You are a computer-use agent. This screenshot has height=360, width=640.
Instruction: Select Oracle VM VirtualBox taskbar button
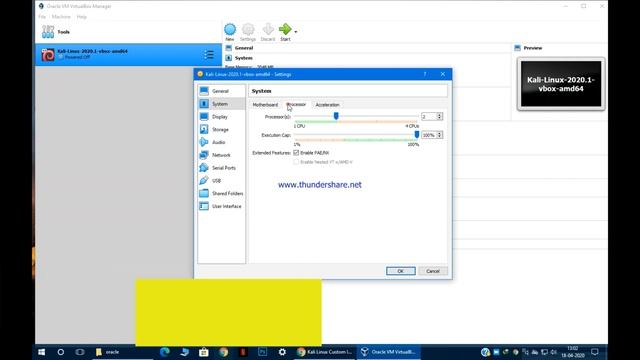(x=388, y=352)
